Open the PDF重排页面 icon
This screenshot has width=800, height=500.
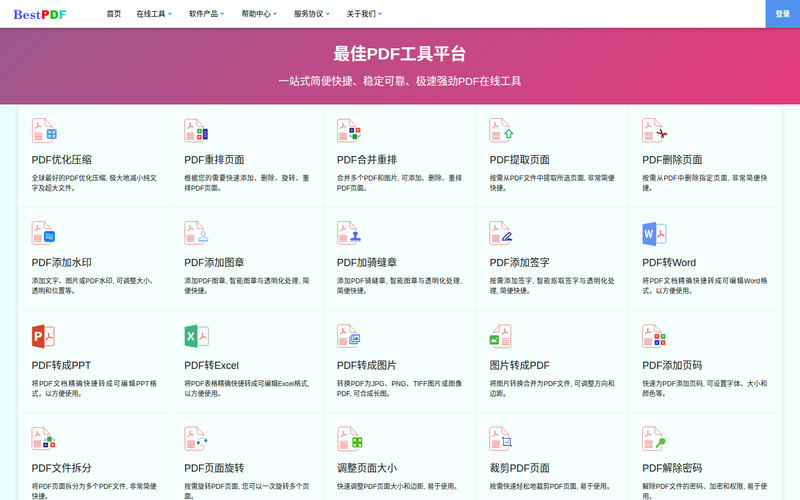coord(196,130)
